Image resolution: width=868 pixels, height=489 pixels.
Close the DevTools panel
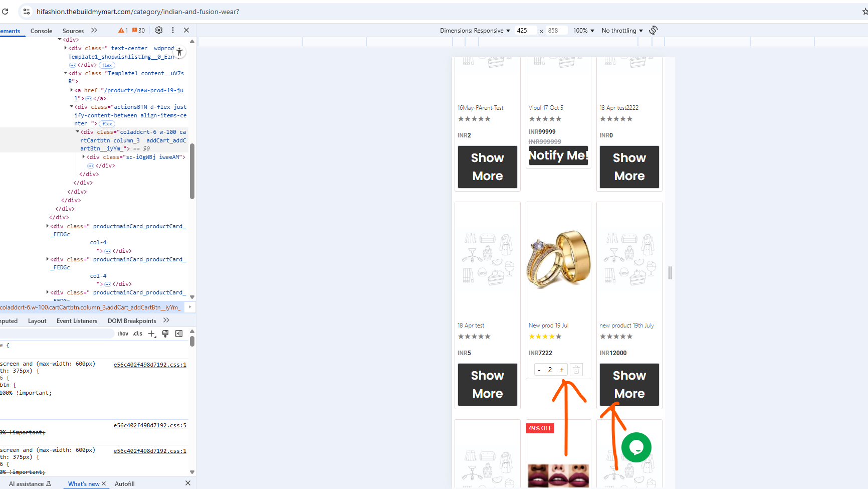(x=186, y=30)
